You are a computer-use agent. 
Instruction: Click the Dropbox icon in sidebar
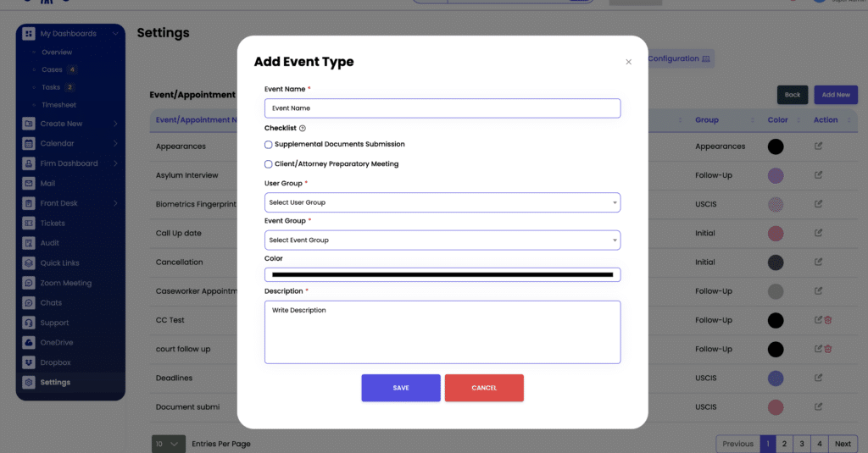tap(30, 362)
